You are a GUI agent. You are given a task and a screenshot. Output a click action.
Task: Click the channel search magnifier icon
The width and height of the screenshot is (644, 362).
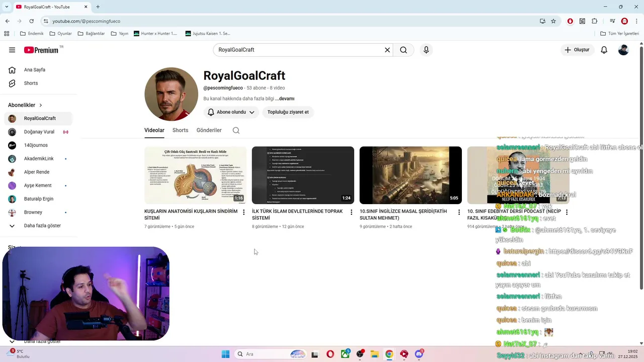point(236,130)
